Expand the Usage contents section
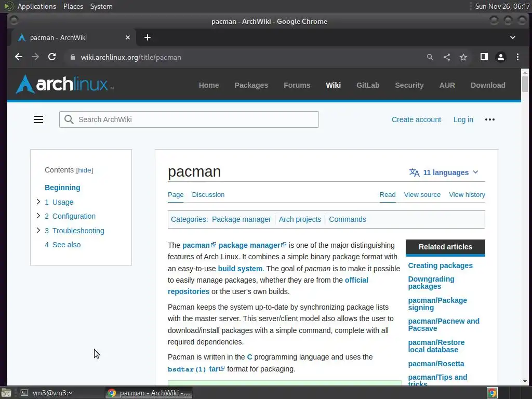The image size is (532, 399). click(x=38, y=202)
